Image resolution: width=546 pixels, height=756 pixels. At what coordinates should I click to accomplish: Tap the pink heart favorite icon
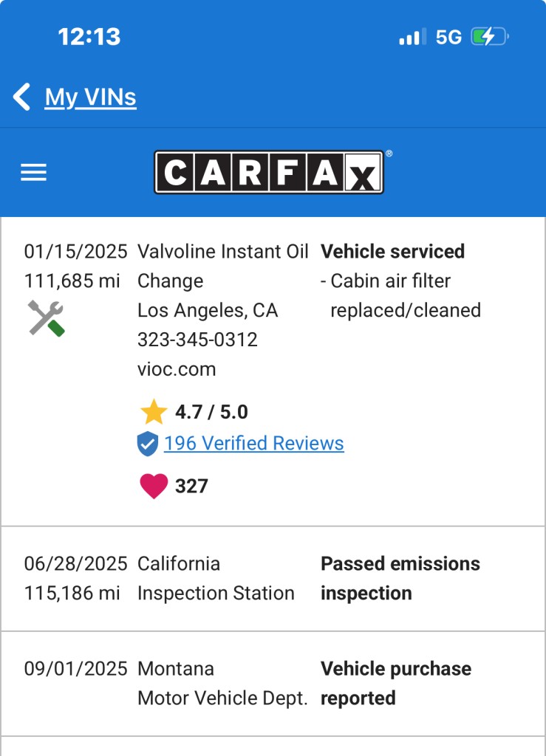154,486
